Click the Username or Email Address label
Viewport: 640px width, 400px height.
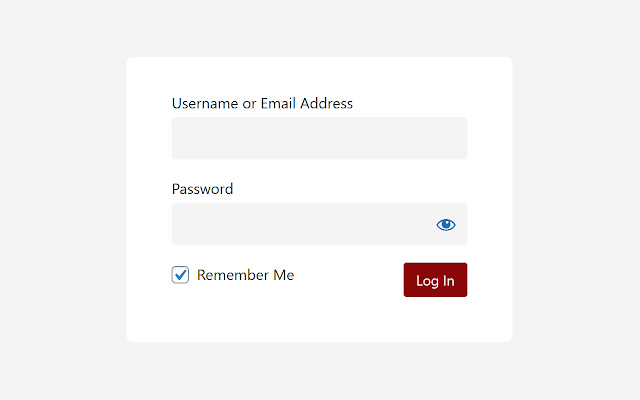tap(262, 103)
